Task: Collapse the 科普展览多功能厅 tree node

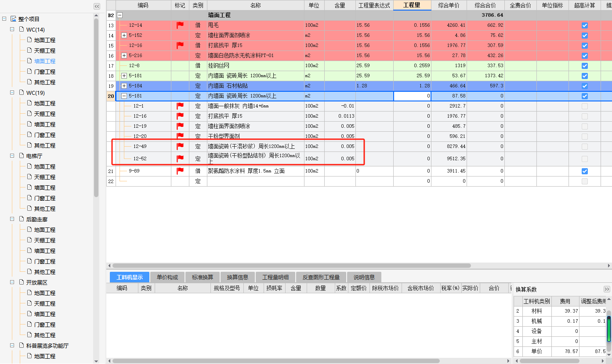Action: click(12, 346)
